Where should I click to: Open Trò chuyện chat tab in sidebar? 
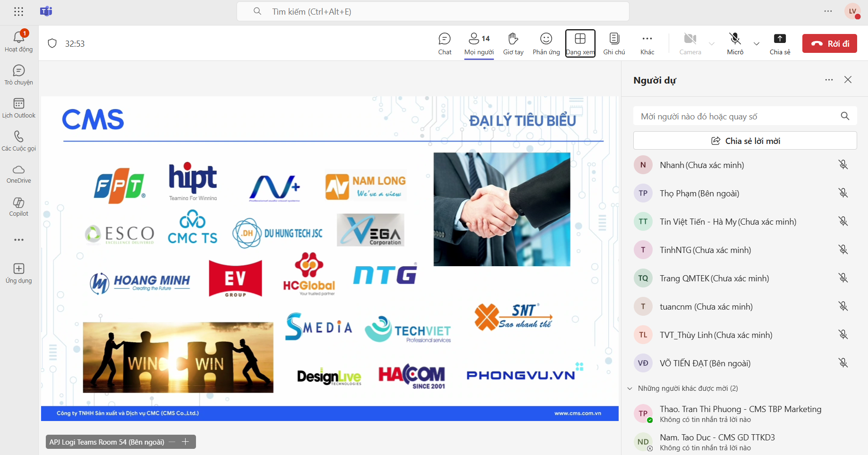(19, 75)
